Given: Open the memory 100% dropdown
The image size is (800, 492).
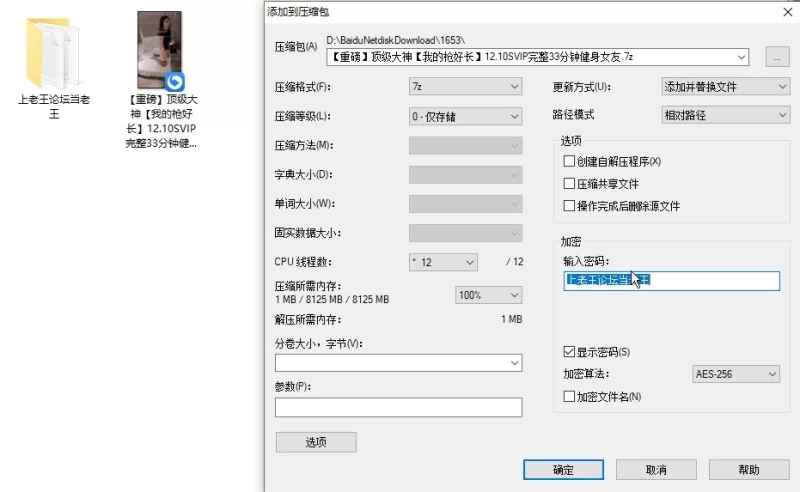Looking at the screenshot, I should [x=488, y=295].
